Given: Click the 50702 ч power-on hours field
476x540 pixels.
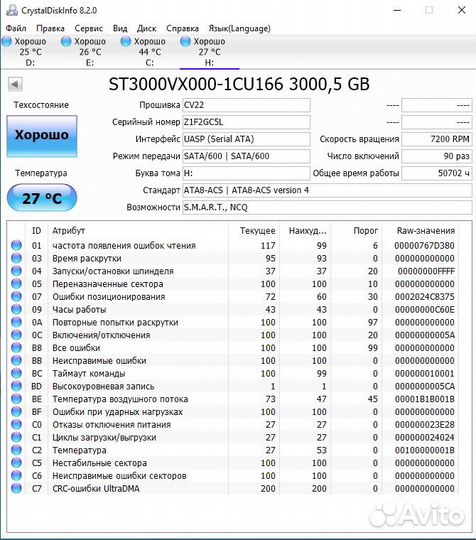Looking at the screenshot, I should click(437, 173).
